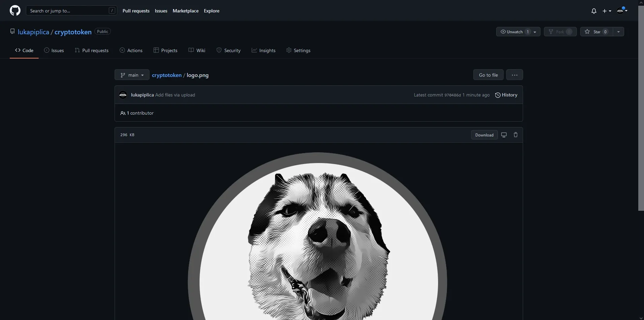Click the scrollbar down arrow
The image size is (644, 320).
pos(641,318)
